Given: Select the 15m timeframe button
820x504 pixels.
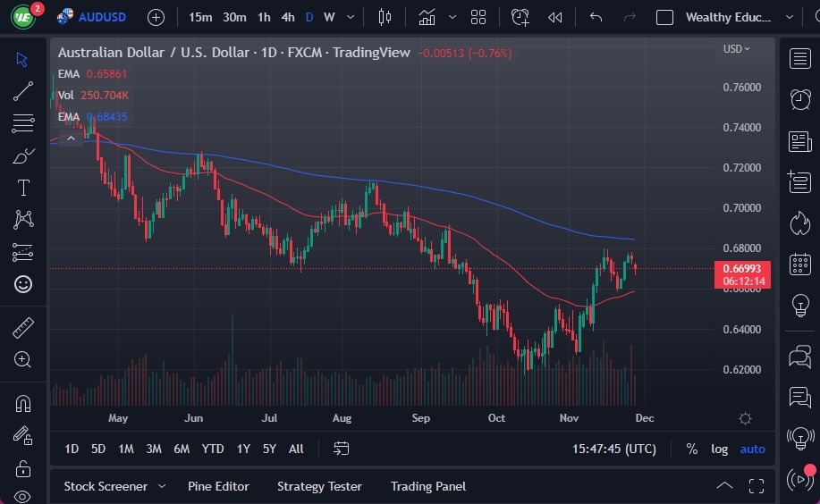Looking at the screenshot, I should click(200, 17).
